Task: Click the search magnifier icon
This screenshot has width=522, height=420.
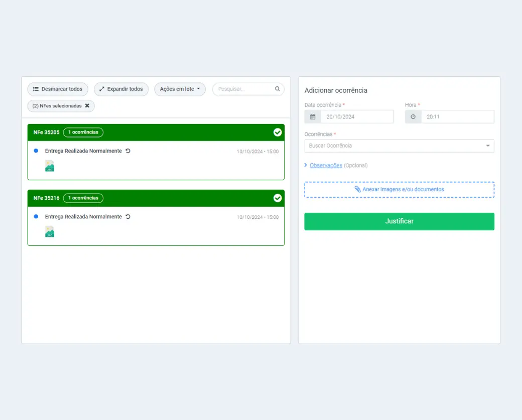Action: coord(277,89)
